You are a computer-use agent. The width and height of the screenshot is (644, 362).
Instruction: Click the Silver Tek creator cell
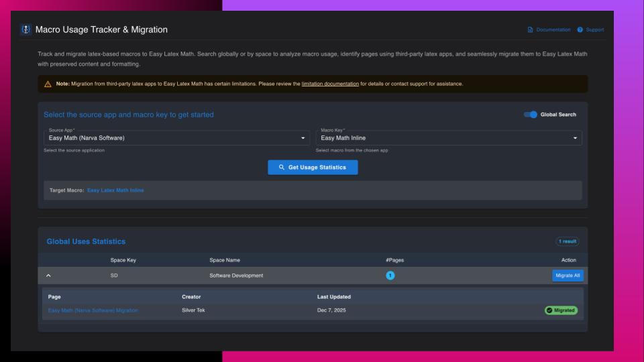[193, 310]
